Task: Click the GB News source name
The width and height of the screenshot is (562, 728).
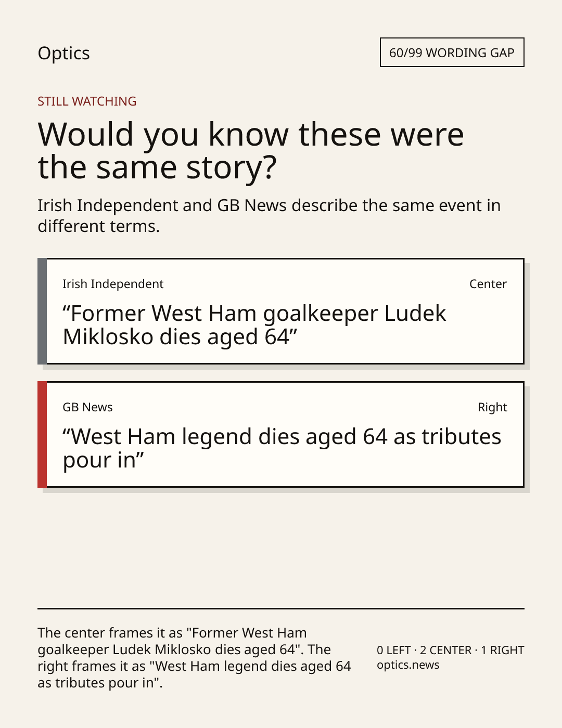Action: pos(87,407)
